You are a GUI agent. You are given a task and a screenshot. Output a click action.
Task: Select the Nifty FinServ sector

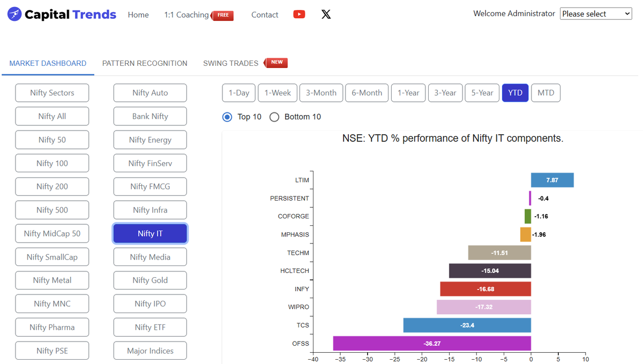(x=150, y=163)
